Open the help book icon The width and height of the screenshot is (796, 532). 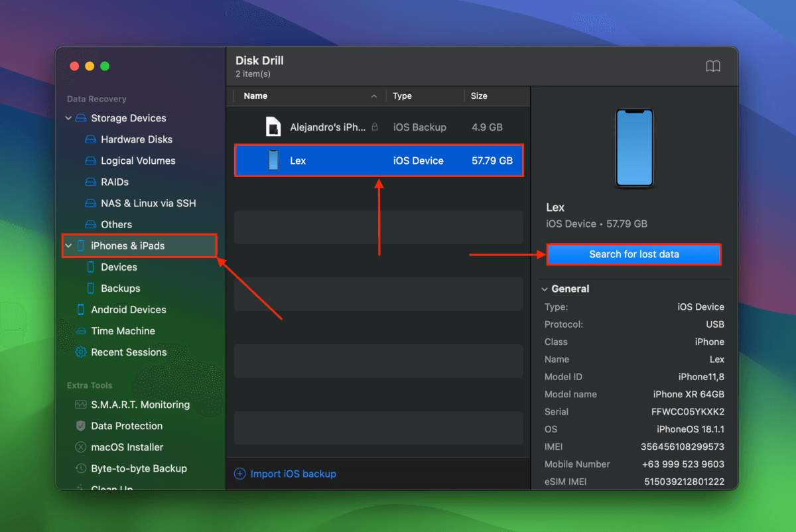[x=713, y=66]
